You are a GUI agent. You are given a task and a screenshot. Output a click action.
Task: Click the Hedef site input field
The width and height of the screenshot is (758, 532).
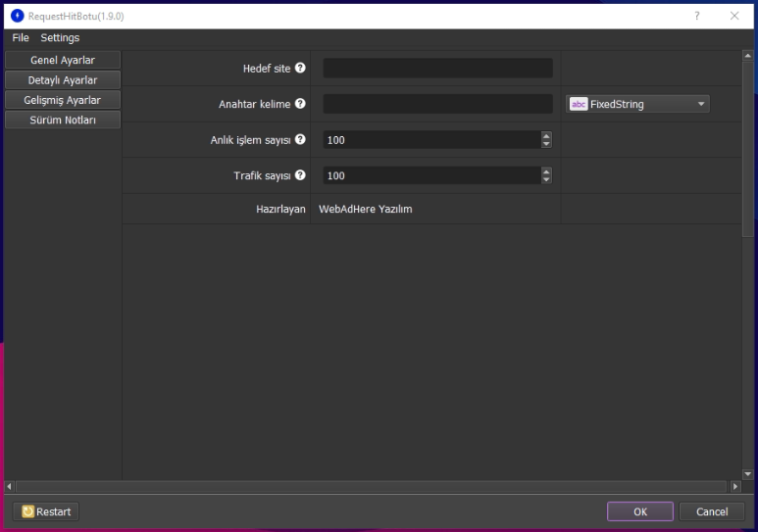click(x=437, y=69)
